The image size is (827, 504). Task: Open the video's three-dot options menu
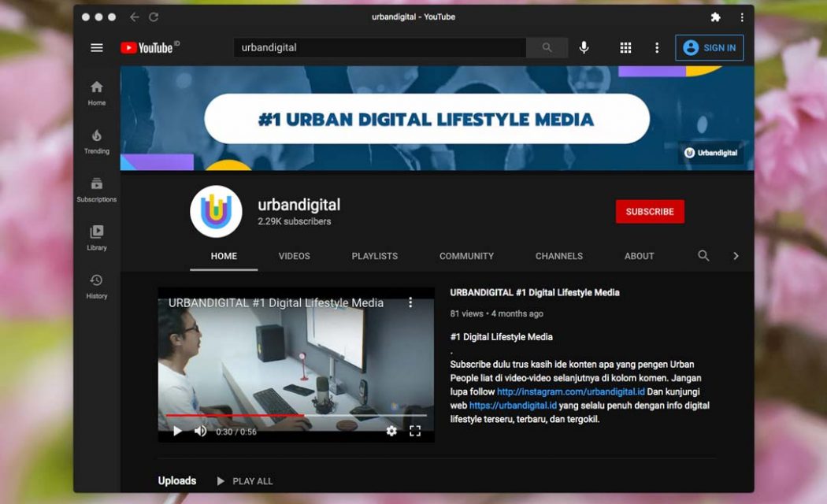point(409,302)
